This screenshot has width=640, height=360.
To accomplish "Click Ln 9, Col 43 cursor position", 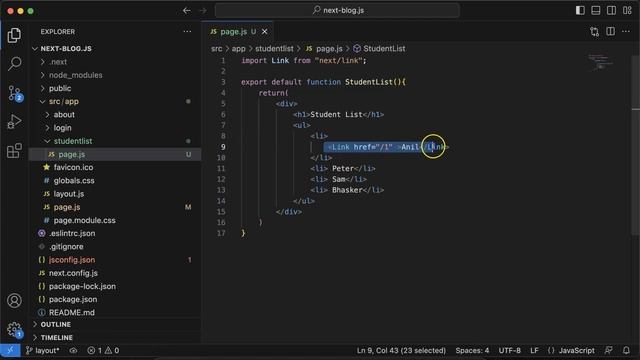I will coord(401,350).
